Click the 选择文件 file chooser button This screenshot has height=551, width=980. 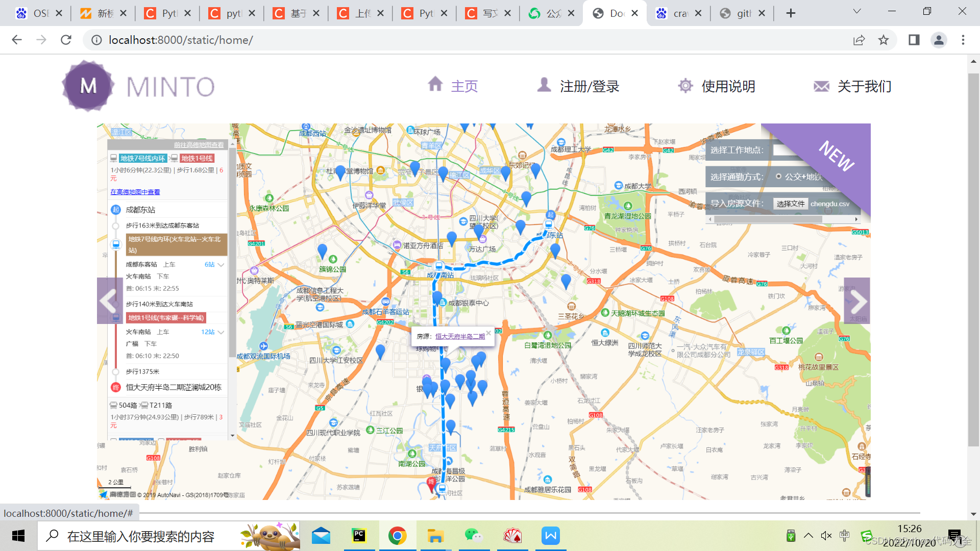click(x=790, y=204)
